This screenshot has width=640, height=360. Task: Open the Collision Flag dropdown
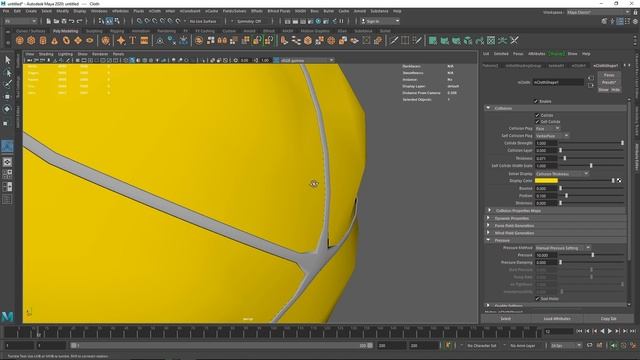[x=547, y=129]
